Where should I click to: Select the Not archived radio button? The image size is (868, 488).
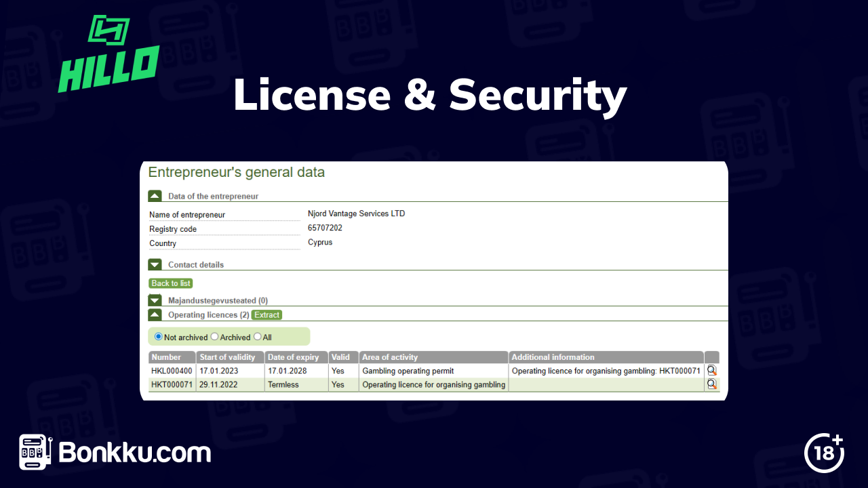(x=159, y=337)
